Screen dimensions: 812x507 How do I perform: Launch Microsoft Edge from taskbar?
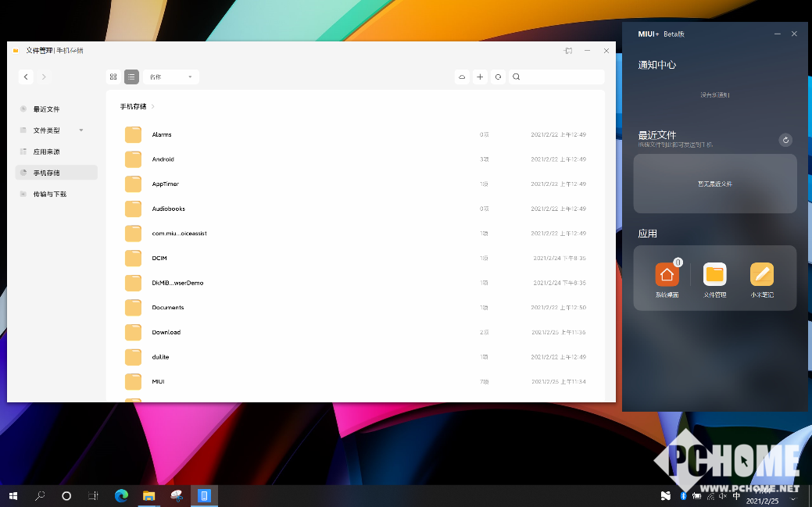pyautogui.click(x=121, y=496)
